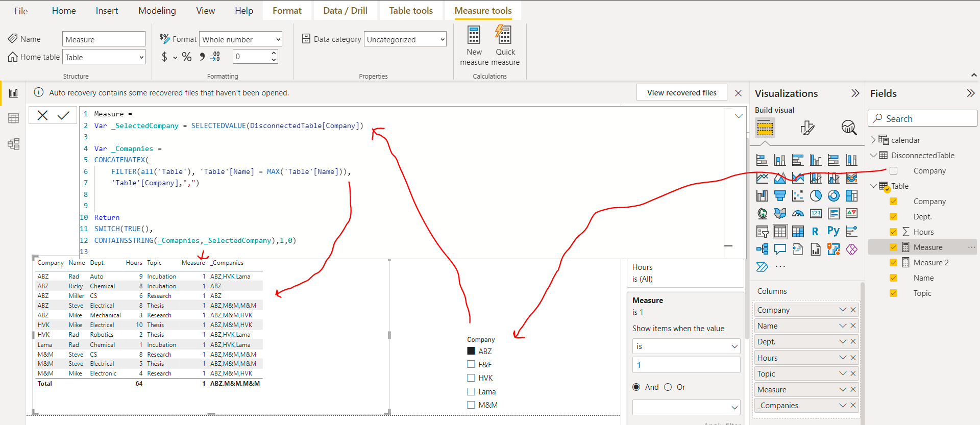Uncheck the ABZ box in Company slicer
This screenshot has width=980, height=425.
471,351
